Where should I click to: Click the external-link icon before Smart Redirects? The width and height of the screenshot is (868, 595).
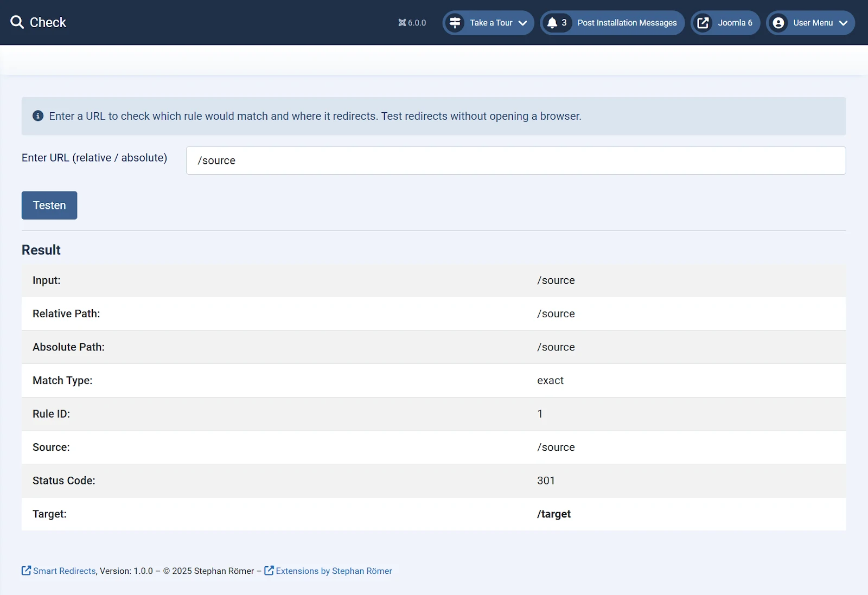tap(26, 571)
